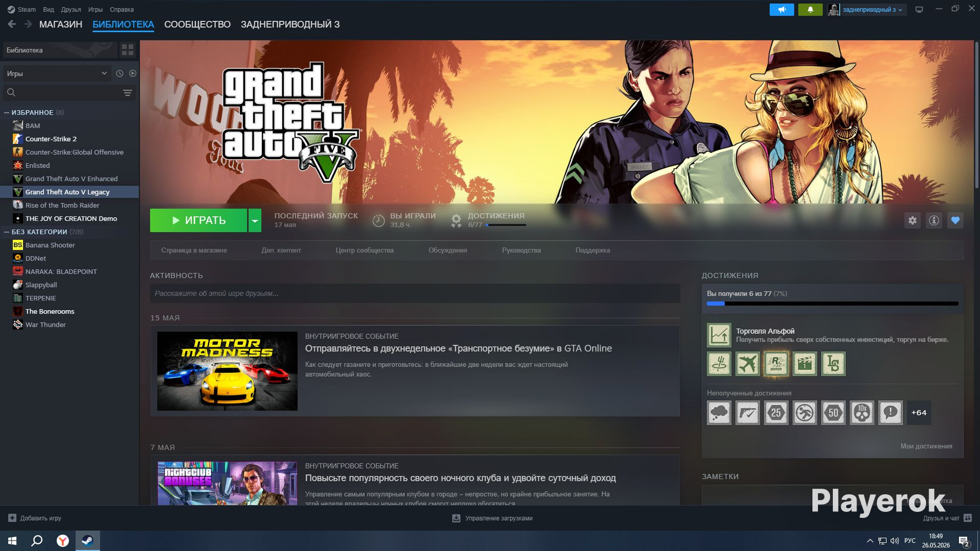Select War Thunder in library list
Image resolution: width=980 pixels, height=551 pixels.
[x=69, y=325]
